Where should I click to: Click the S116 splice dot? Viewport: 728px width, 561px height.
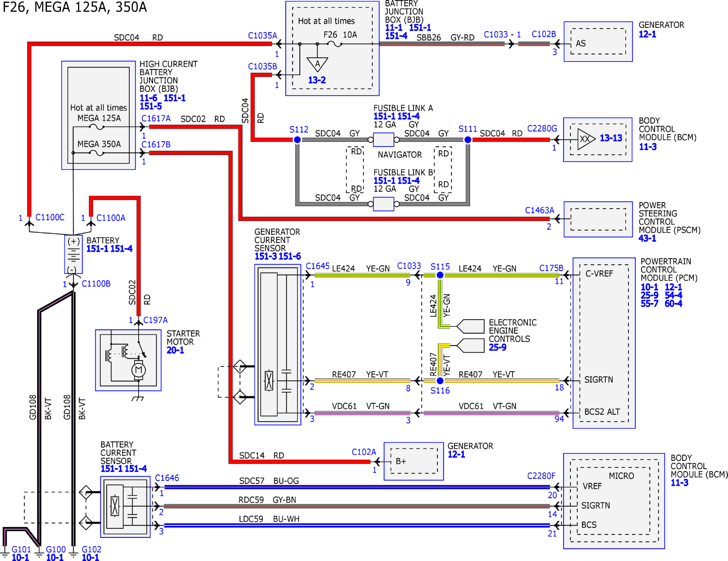(x=440, y=380)
